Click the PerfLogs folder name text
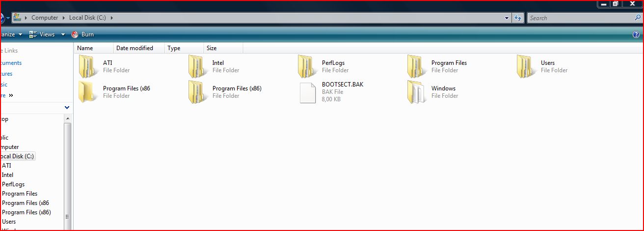 click(333, 63)
